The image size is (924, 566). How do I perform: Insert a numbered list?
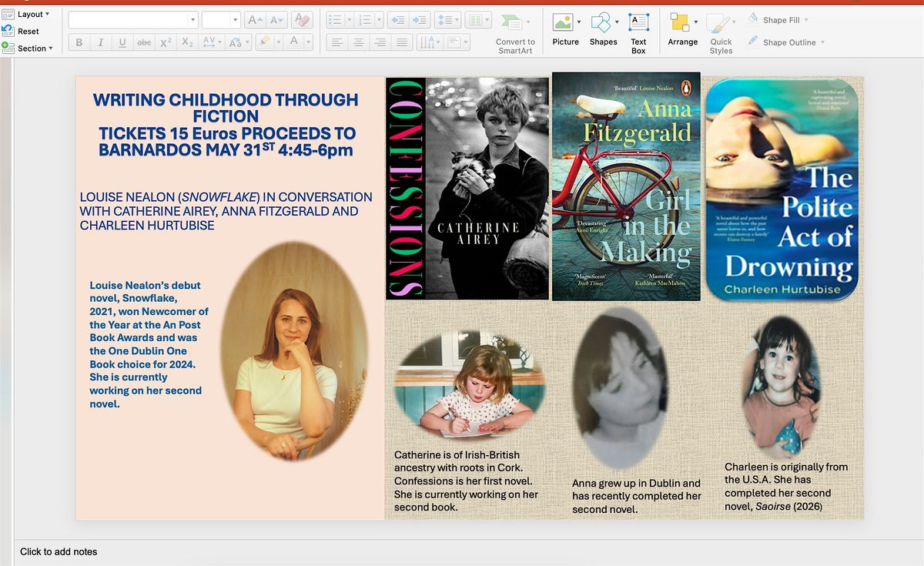tap(366, 20)
